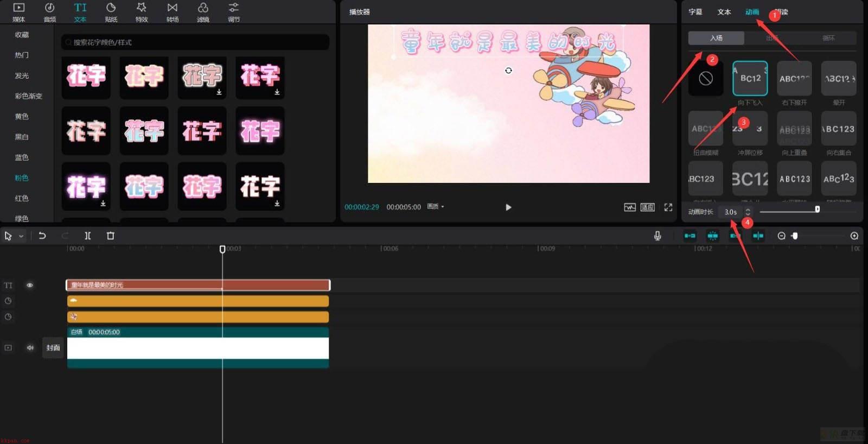868x444 pixels.
Task: Click the timeline zoom-in magnifier
Action: 854,236
